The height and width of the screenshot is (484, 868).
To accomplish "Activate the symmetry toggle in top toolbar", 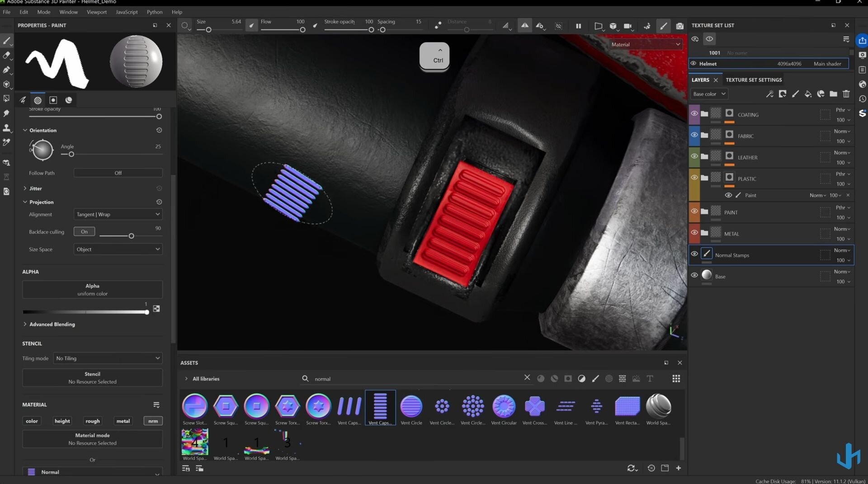I will pos(524,26).
